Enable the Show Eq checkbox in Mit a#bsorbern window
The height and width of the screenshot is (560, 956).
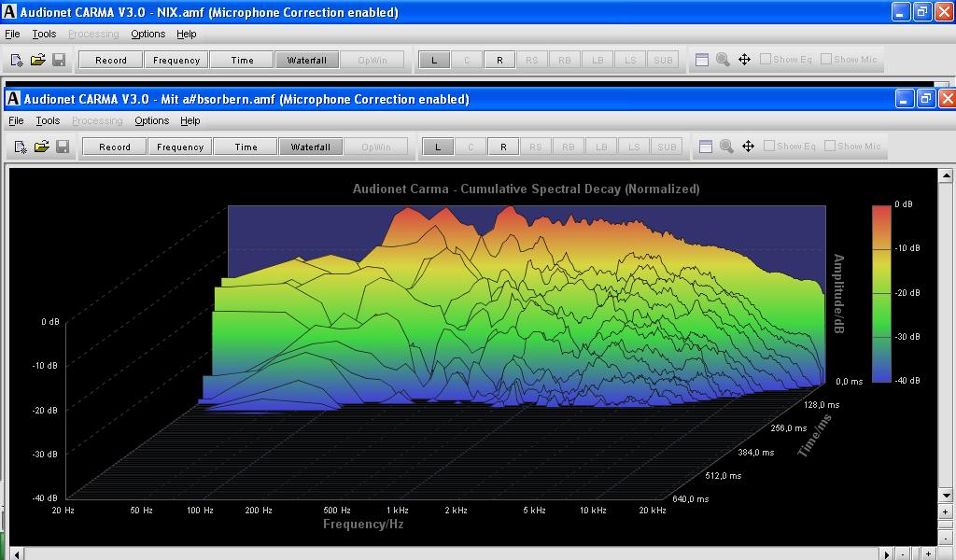[769, 147]
